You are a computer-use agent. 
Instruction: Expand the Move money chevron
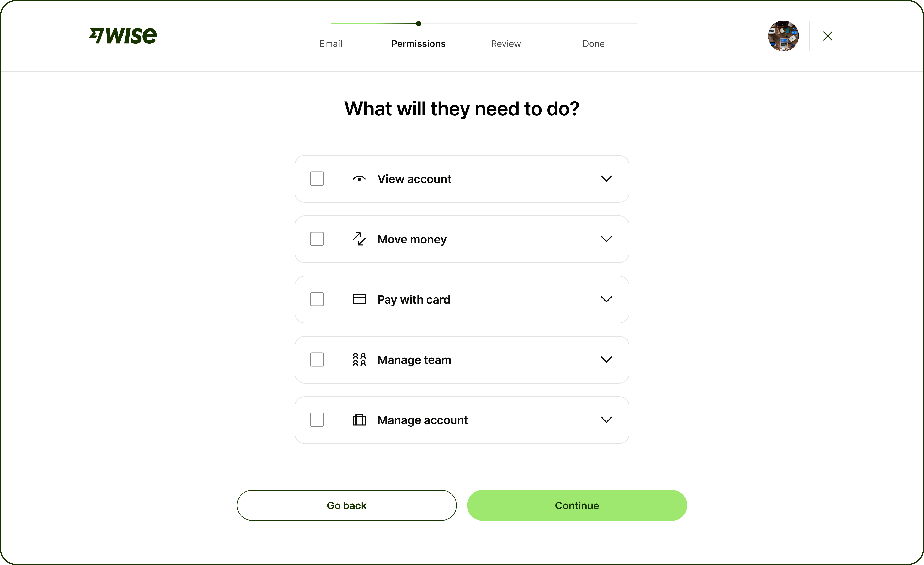click(606, 239)
